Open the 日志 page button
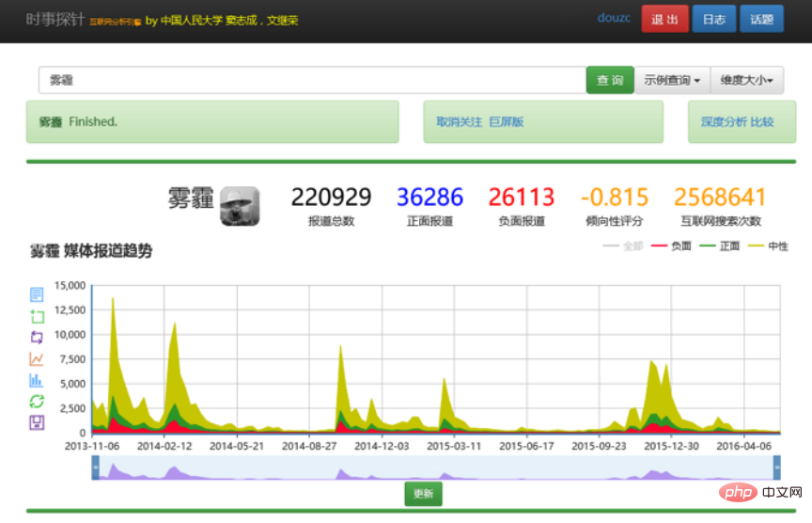Screen dimensions: 812x523 [714, 19]
